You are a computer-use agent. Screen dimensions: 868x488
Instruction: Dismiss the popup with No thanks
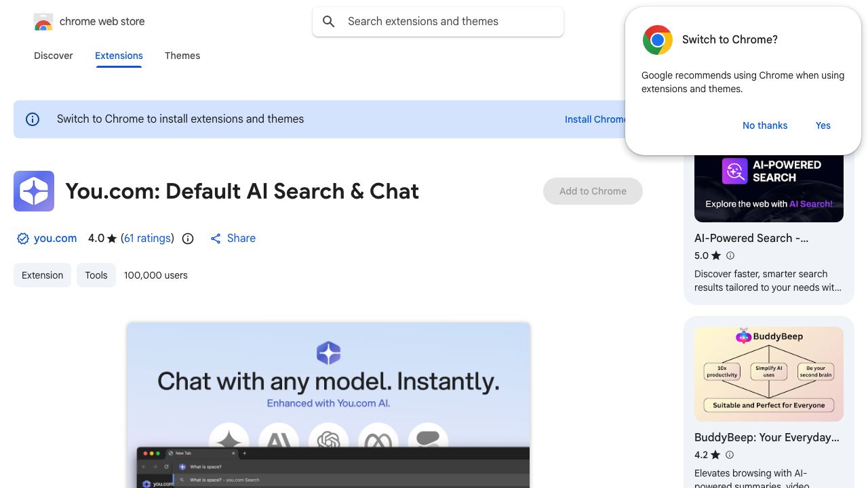tap(765, 125)
